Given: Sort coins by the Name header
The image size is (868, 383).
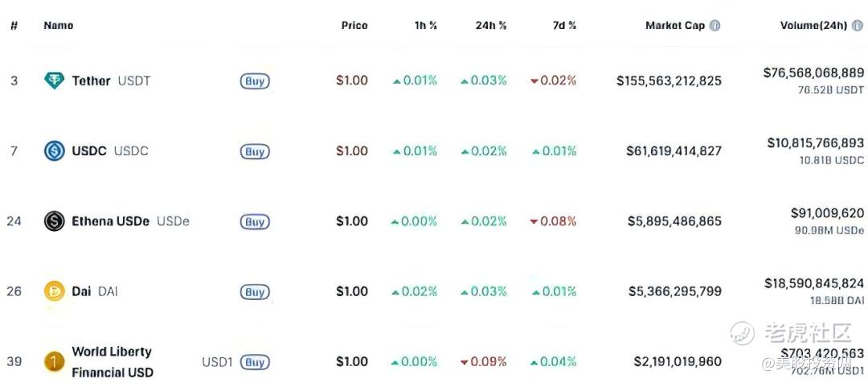Looking at the screenshot, I should (x=58, y=26).
